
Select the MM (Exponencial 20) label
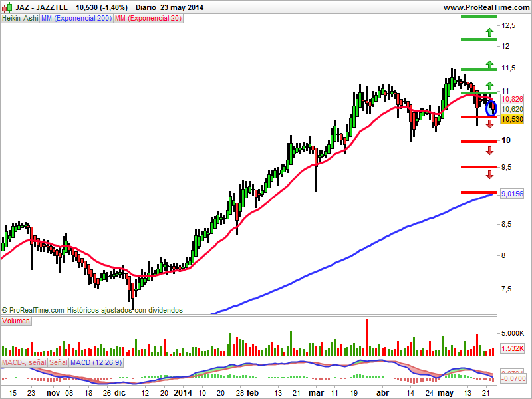click(x=148, y=19)
